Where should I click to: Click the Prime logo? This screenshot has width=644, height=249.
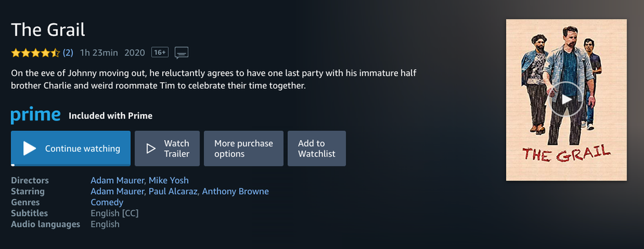pos(35,115)
